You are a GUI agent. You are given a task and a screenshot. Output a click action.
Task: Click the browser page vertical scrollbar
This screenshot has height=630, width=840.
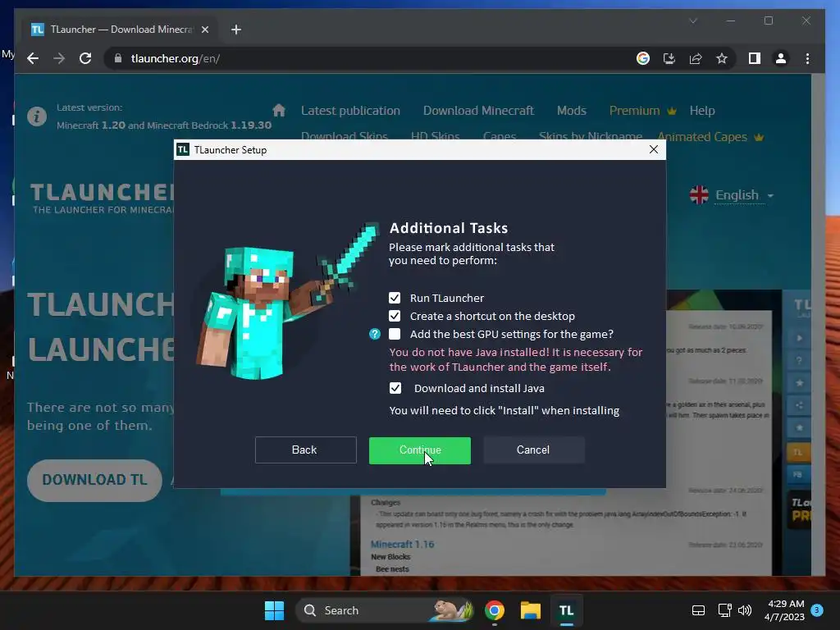coord(818,324)
